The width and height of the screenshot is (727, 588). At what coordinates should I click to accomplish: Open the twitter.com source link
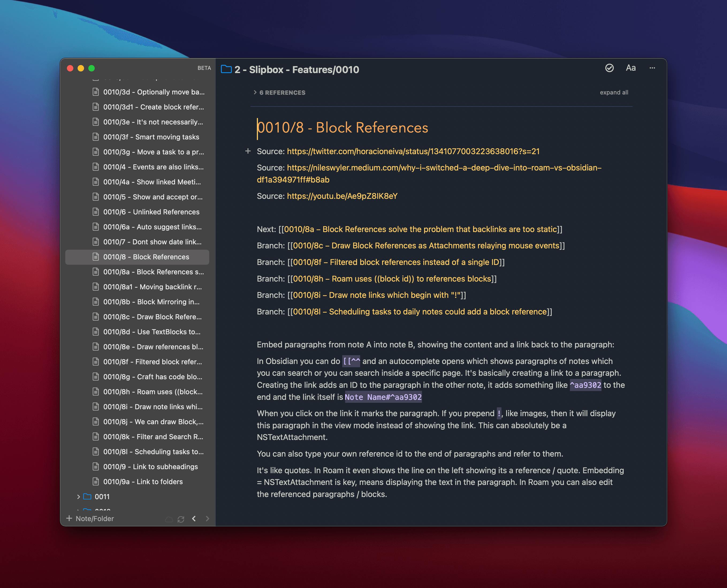click(413, 151)
